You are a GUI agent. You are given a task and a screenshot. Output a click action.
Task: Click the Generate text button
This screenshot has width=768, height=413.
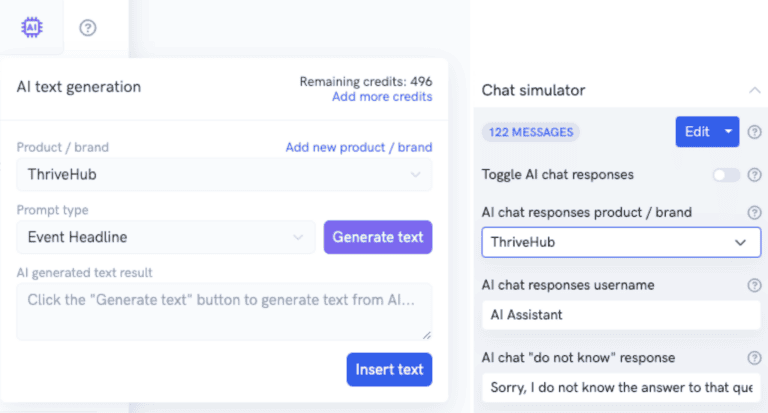coord(378,237)
